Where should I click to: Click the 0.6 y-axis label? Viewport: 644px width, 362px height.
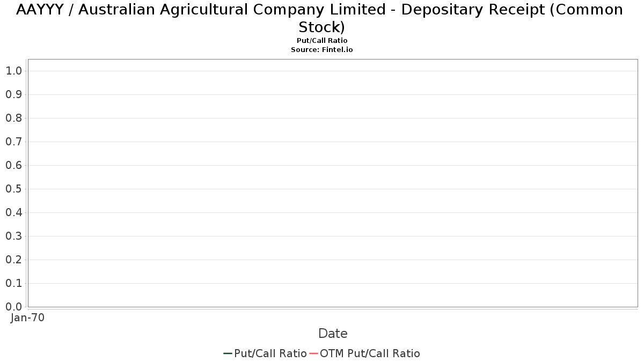[14, 165]
